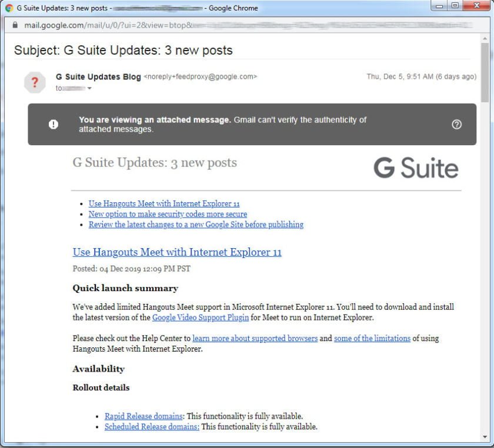Click the exclamation warning icon in the banner
This screenshot has height=448, width=494.
(54, 125)
